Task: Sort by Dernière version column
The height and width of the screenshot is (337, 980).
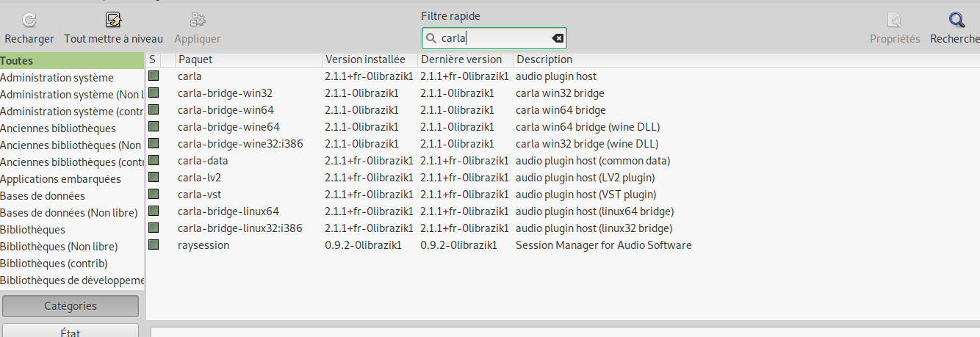Action: pyautogui.click(x=464, y=59)
